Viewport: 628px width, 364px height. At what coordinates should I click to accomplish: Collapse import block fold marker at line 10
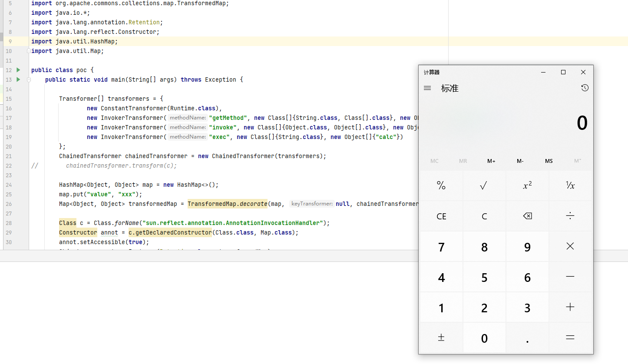(29, 51)
